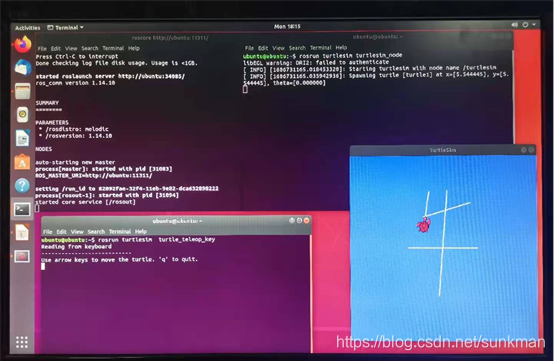Screen dimensions: 555x361
Task: Open the clock showing Mon 18:15
Action: [287, 26]
